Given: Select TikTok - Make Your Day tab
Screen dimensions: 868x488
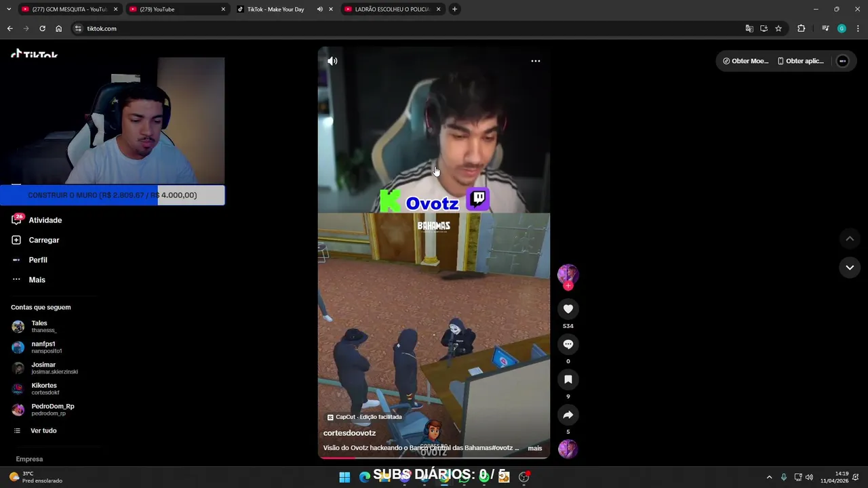Looking at the screenshot, I should [275, 9].
